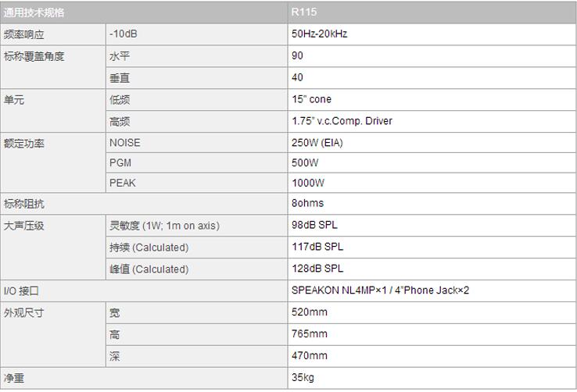577x392 pixels.
Task: Select the 通用技术规格 table header cell
Action: click(34, 13)
